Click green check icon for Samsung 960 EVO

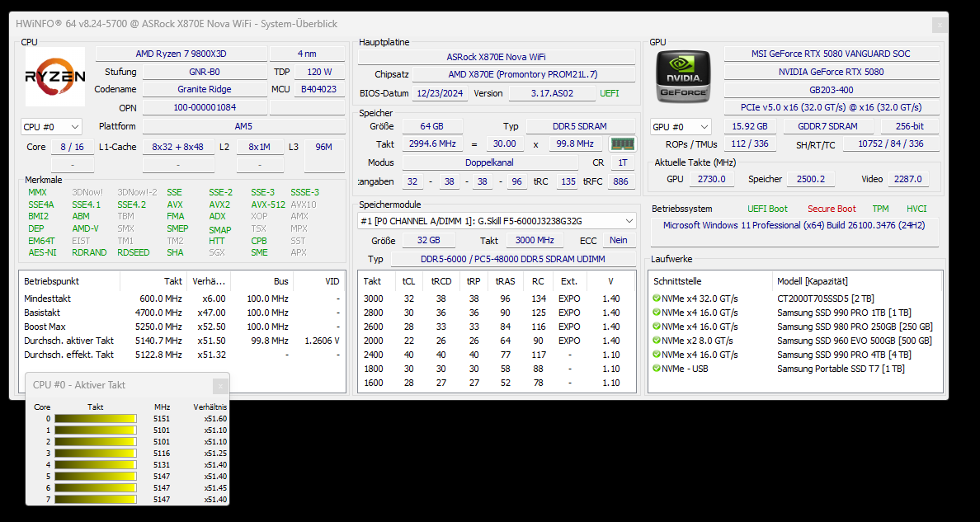click(657, 340)
